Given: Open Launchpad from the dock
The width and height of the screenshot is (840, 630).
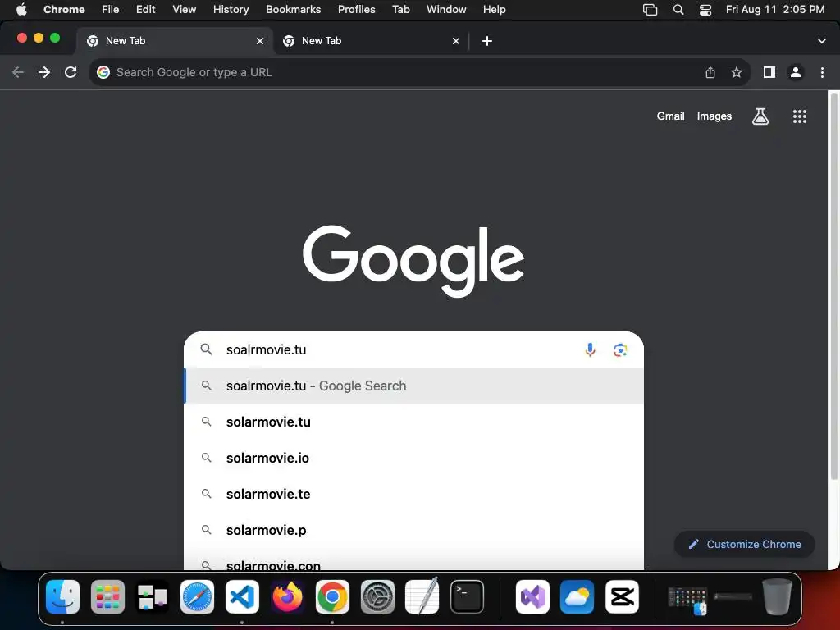Looking at the screenshot, I should pyautogui.click(x=107, y=597).
